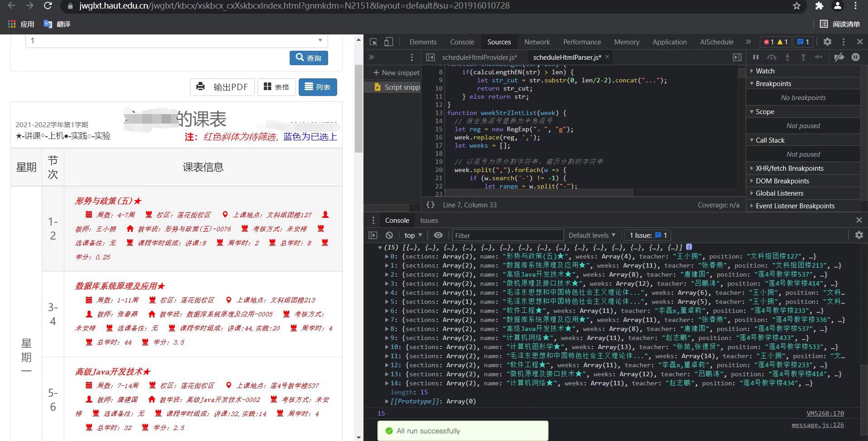Clear the console with the clear icon

click(x=389, y=235)
